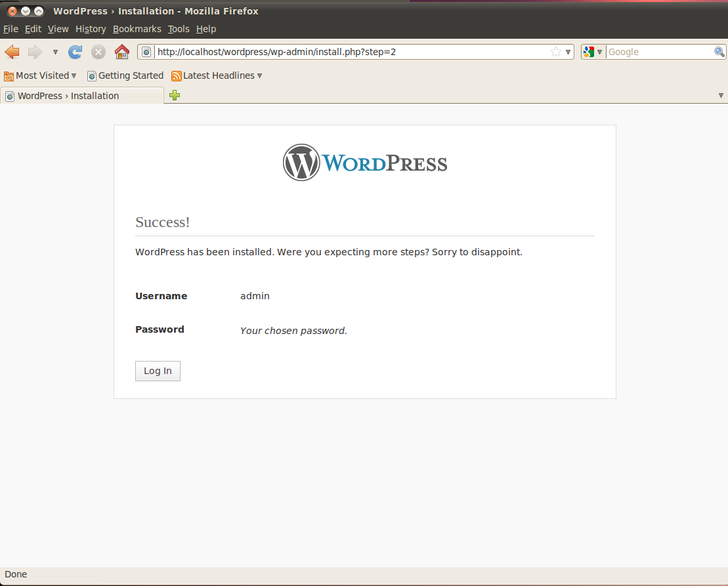Image resolution: width=728 pixels, height=586 pixels.
Task: Select the WordPress › Installation tab
Action: (82, 96)
